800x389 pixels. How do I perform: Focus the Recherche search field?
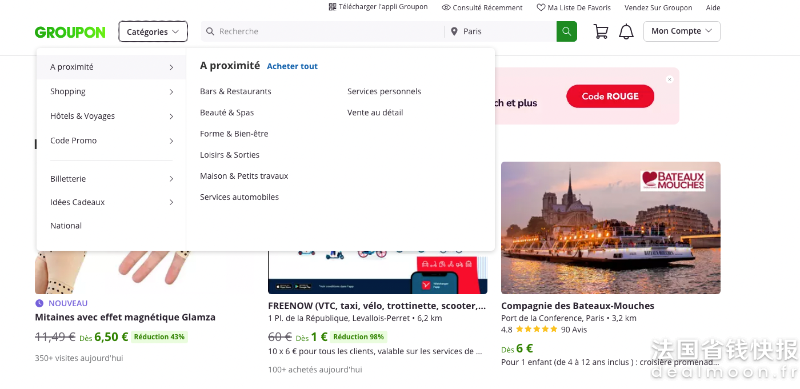[322, 32]
